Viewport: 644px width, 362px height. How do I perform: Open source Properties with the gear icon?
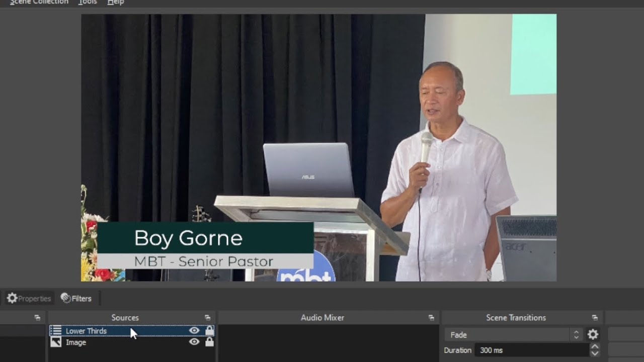pos(29,298)
